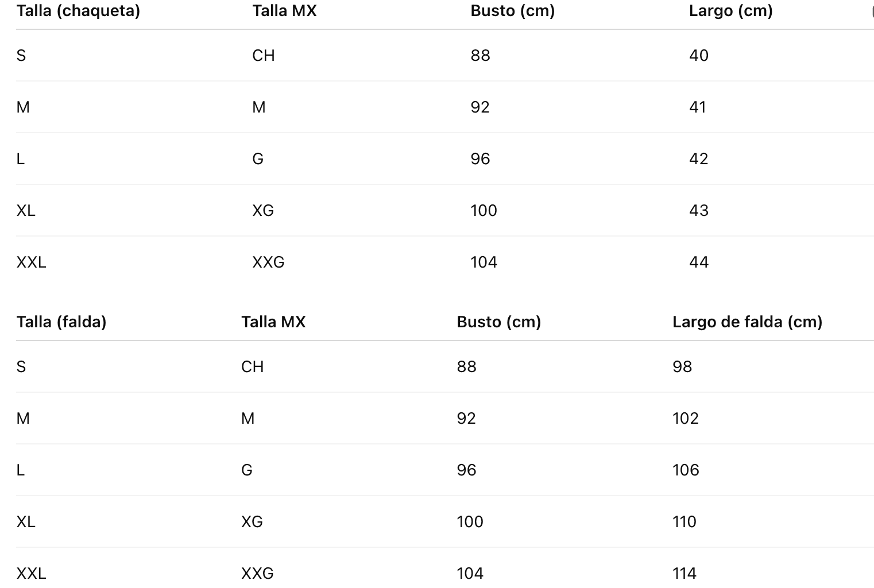
Task: Click the CH size cell in jacket table
Action: (x=264, y=56)
